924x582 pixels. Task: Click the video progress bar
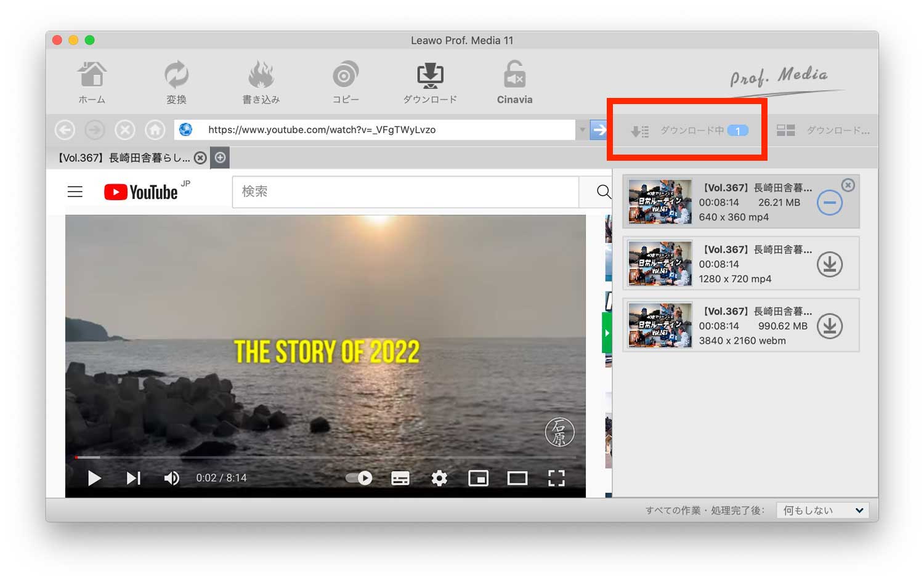[325, 458]
